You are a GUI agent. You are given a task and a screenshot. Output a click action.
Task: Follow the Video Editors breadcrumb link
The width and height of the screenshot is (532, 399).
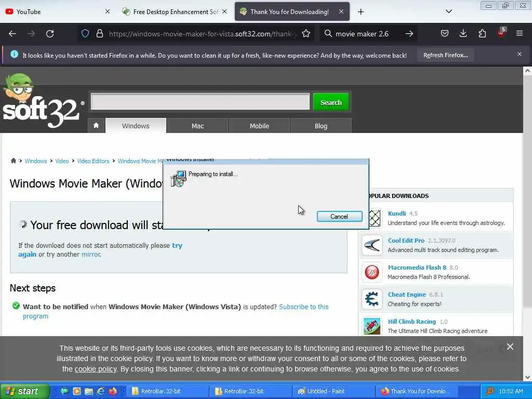click(93, 161)
